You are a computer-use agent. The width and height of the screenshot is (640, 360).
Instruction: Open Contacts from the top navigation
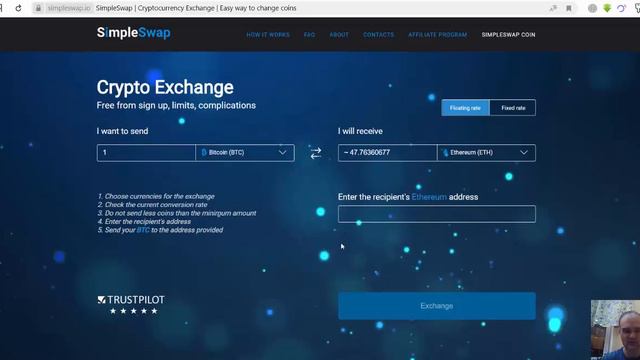378,35
